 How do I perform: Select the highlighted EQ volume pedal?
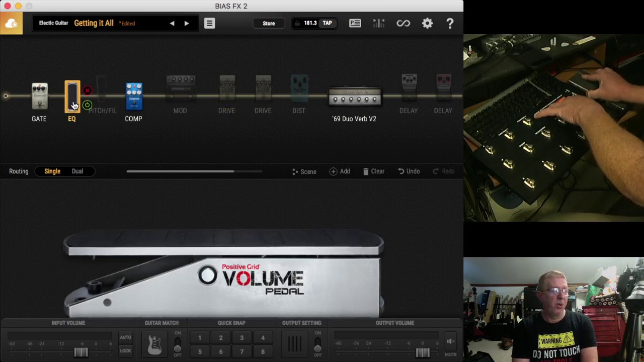[72, 97]
